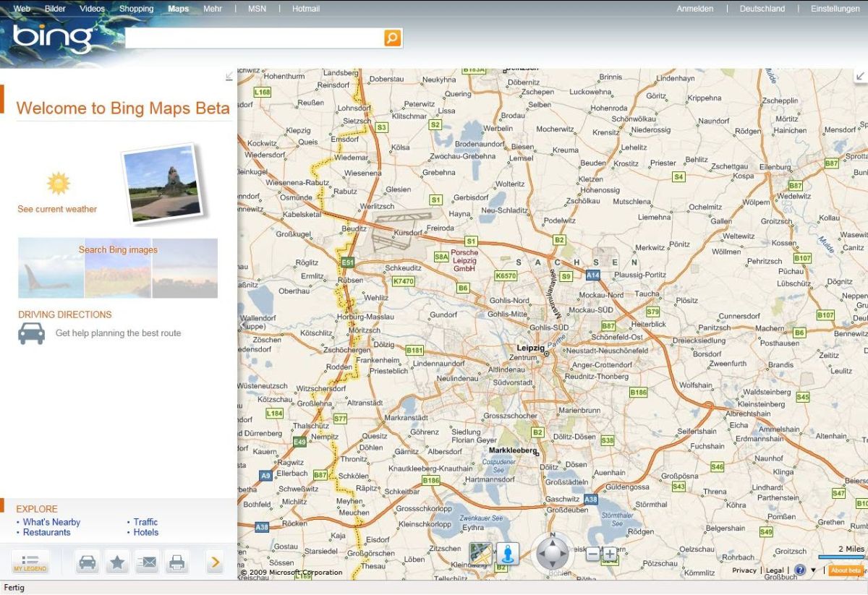Click the arrow at the map's top-right corner
This screenshot has height=595, width=868.
tap(860, 76)
